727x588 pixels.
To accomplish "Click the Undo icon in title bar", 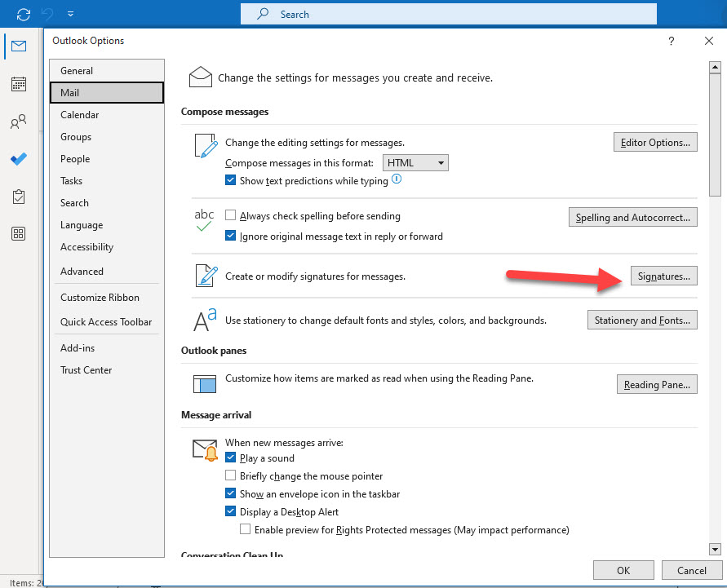I will (47, 15).
